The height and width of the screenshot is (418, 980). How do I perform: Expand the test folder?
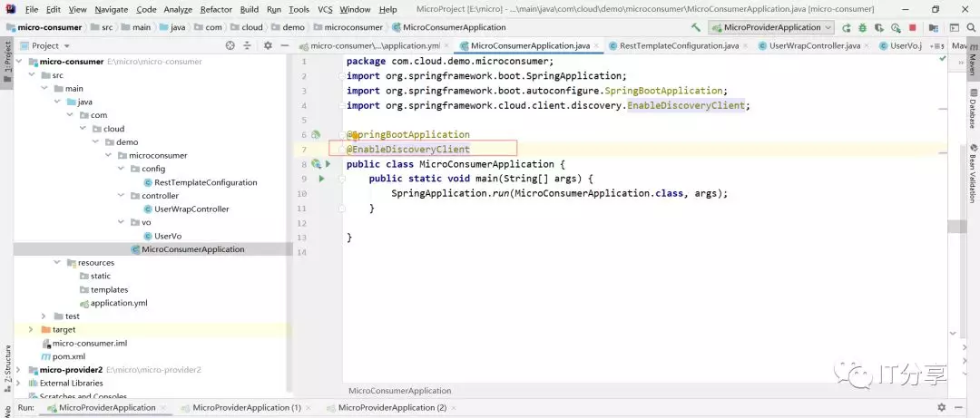click(x=44, y=316)
